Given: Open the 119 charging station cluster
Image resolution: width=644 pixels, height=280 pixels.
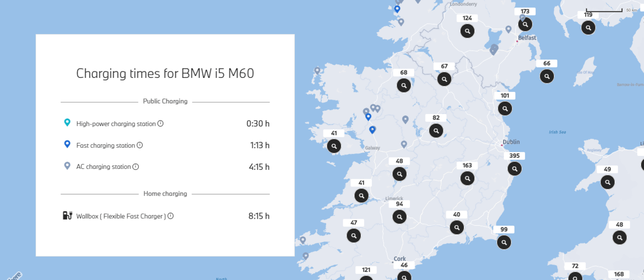Looking at the screenshot, I should tap(589, 27).
